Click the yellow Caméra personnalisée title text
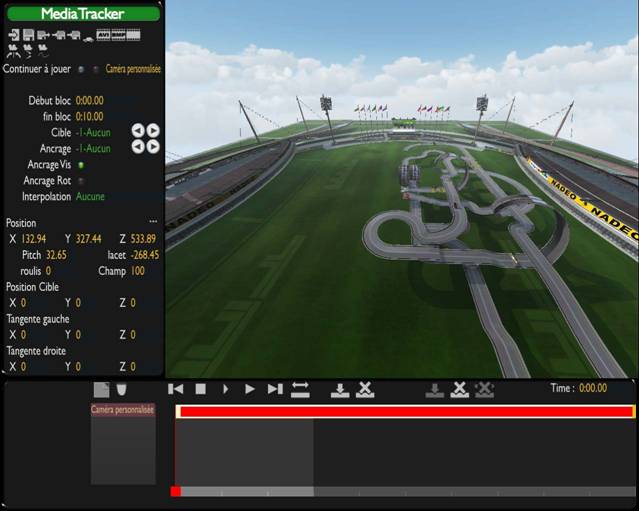Screen dimensions: 639x511 pyautogui.click(x=133, y=69)
